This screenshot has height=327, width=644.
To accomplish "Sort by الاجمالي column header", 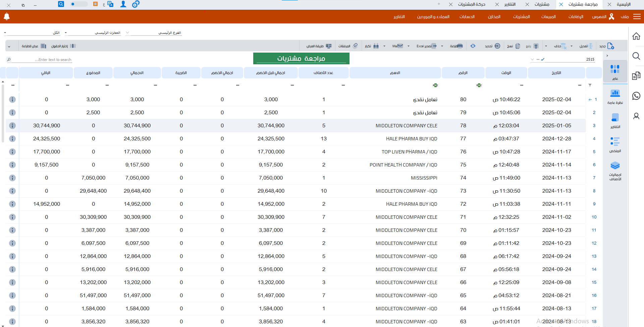I will [137, 73].
